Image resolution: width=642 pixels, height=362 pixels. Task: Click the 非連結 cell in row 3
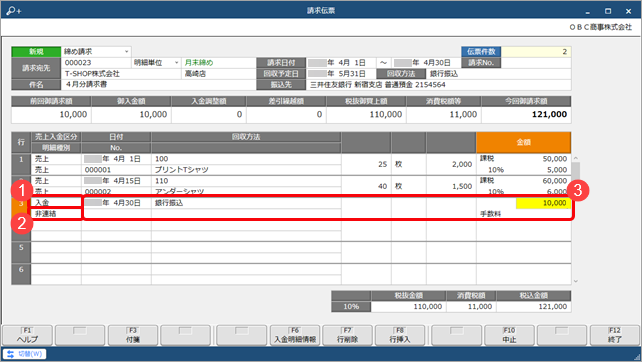click(x=57, y=214)
